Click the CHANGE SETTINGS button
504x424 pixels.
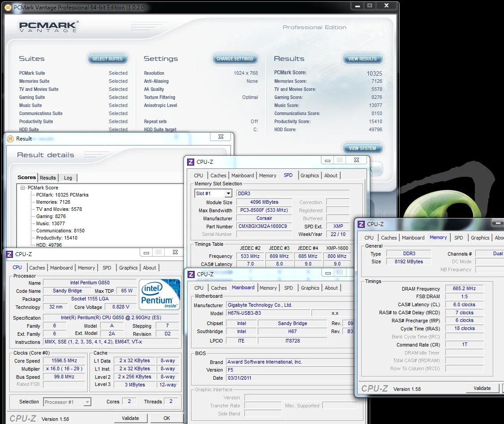coord(235,59)
